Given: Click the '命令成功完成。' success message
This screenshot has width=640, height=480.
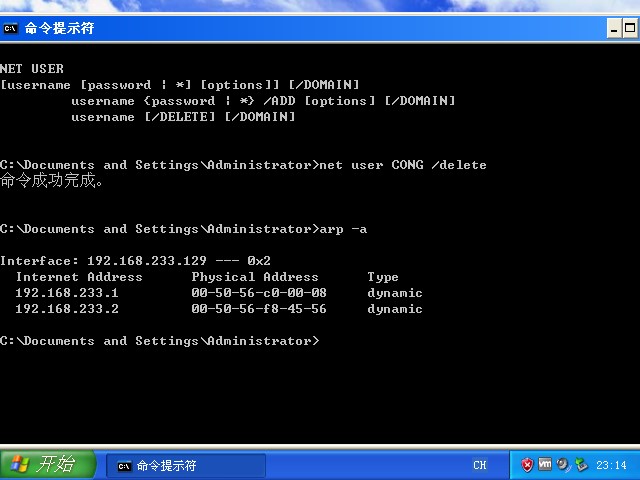Looking at the screenshot, I should coord(51,180).
